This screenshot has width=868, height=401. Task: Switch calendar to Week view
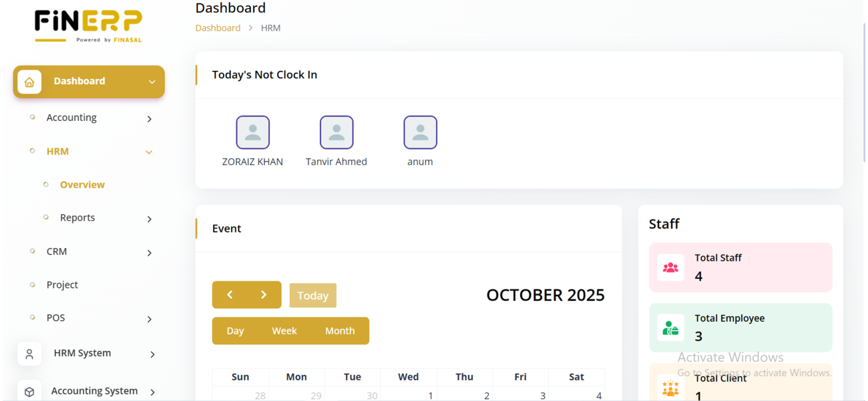coord(284,331)
